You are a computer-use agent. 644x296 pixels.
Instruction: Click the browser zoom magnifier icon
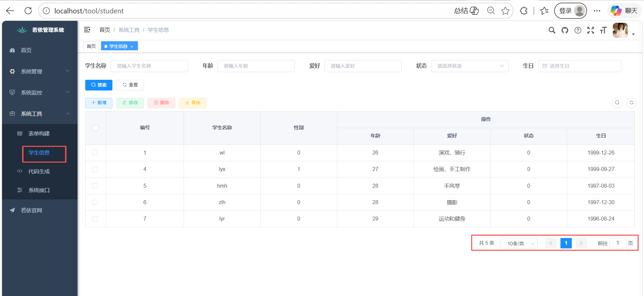491,11
